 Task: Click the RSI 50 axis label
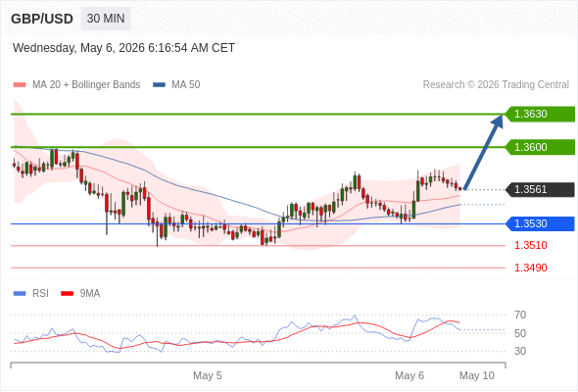(x=520, y=333)
